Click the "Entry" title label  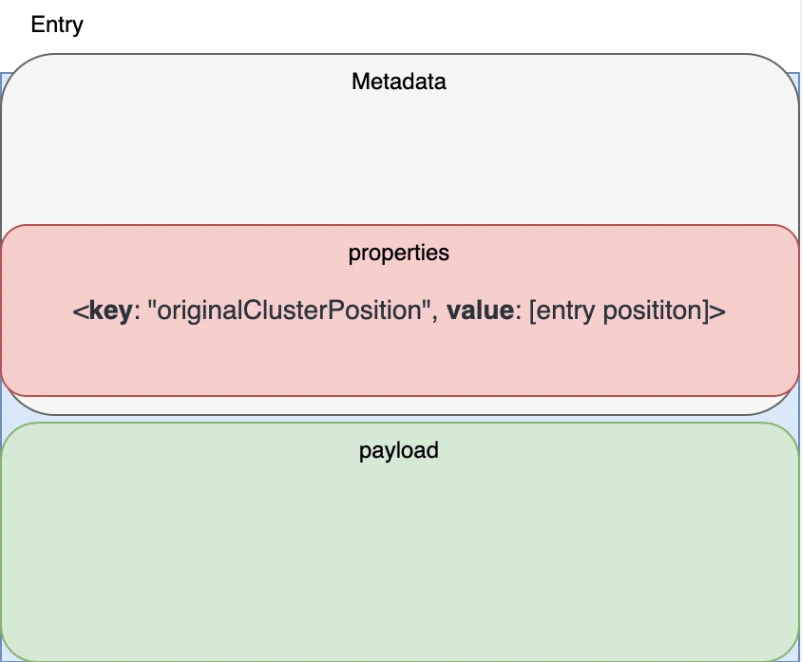tap(57, 25)
